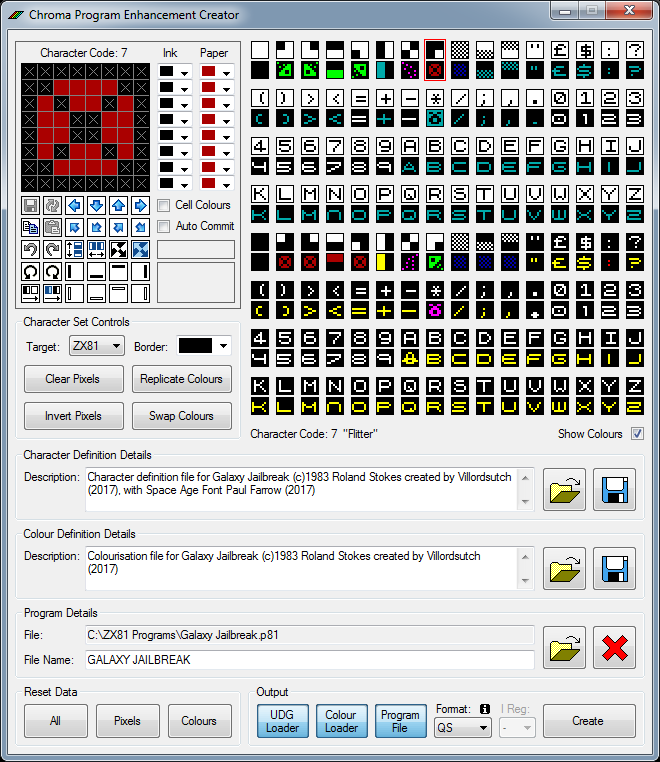Flip the character vertically
Viewport: 660px width, 762px height.
click(x=74, y=250)
